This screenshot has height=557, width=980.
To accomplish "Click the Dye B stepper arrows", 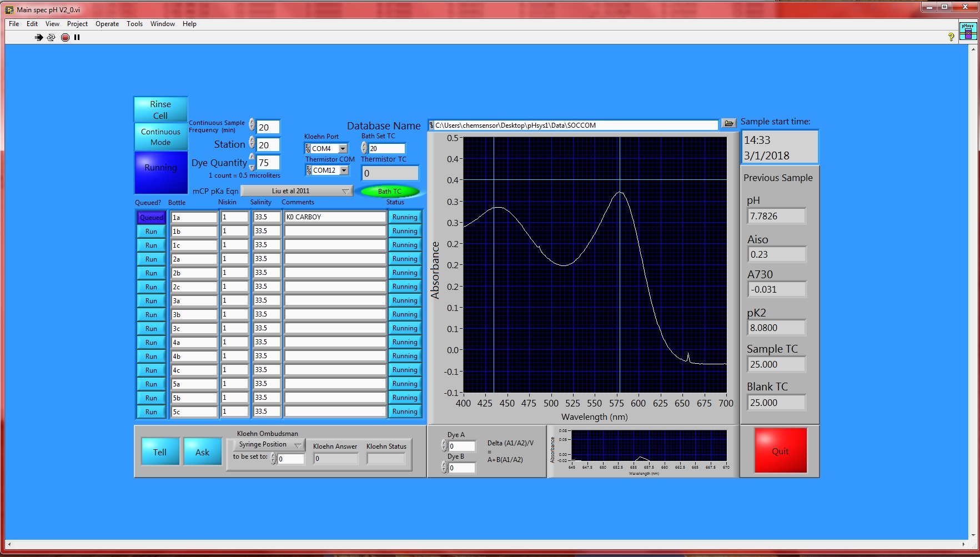I will point(444,468).
